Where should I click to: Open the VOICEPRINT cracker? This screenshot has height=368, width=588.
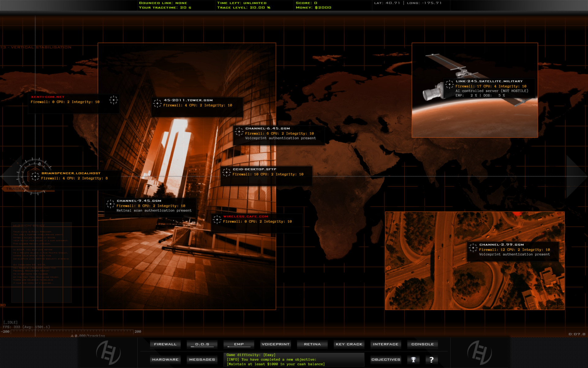click(275, 344)
